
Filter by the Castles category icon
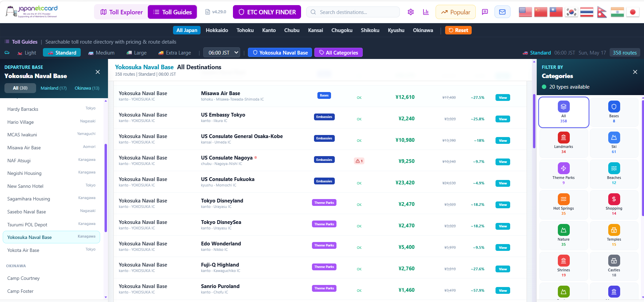coord(614,261)
